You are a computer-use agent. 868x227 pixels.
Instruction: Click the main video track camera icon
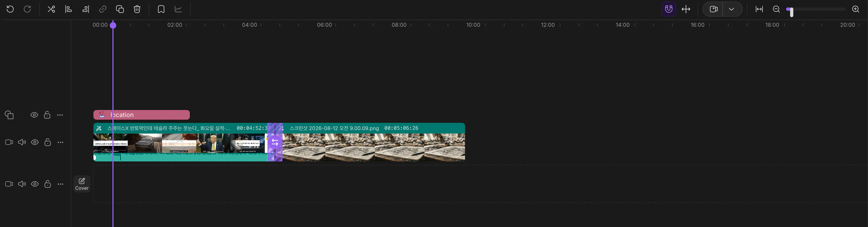pyautogui.click(x=9, y=142)
